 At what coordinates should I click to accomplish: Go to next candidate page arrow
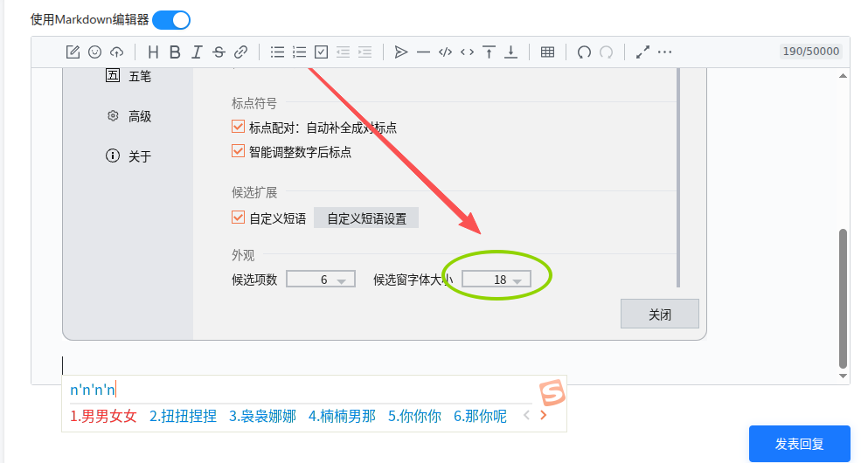pos(544,416)
